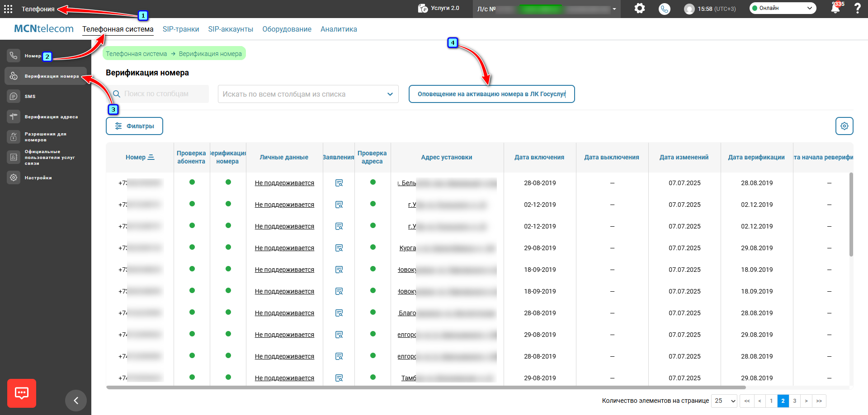This screenshot has height=415, width=868.
Task: Open Номер sidebar section
Action: [x=33, y=56]
